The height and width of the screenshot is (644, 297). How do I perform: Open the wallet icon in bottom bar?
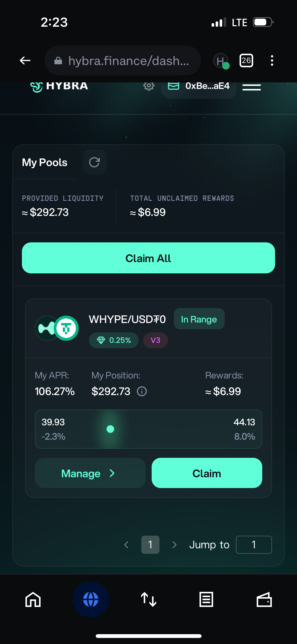click(264, 599)
